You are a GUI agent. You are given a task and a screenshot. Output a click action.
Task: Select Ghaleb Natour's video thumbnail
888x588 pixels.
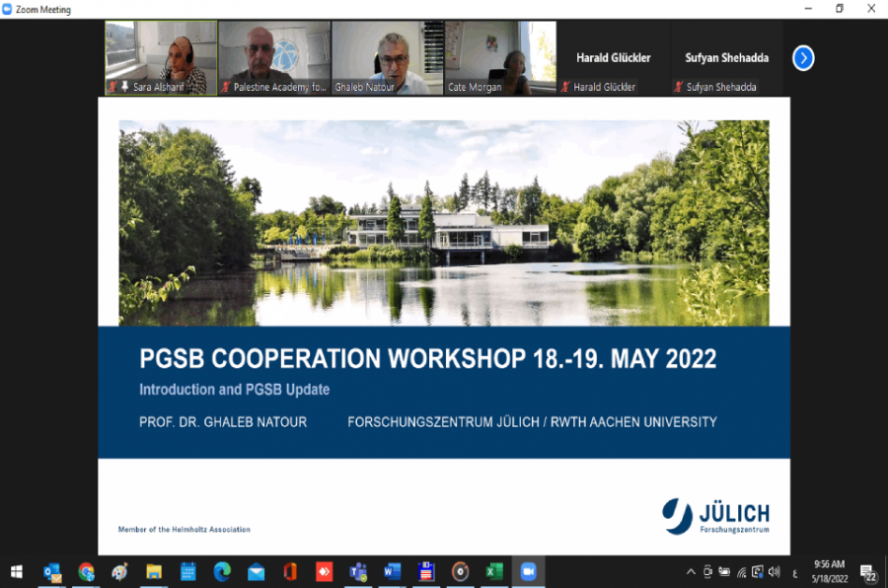[x=388, y=58]
